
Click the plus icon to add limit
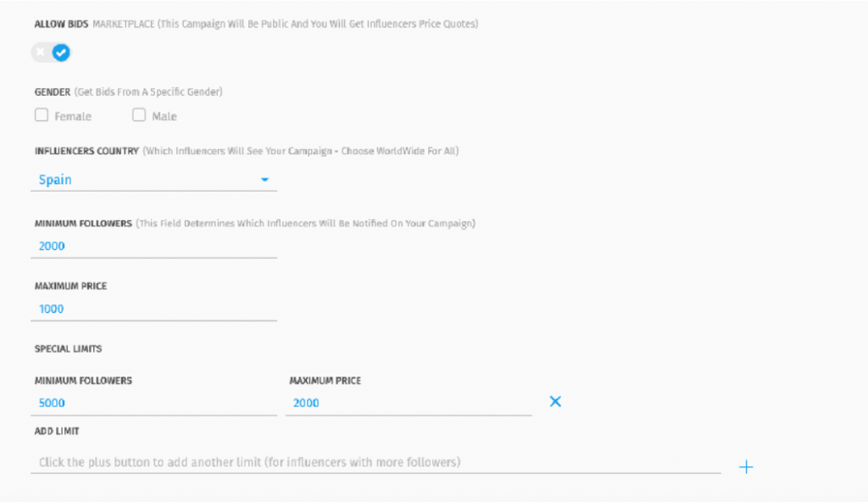(746, 467)
